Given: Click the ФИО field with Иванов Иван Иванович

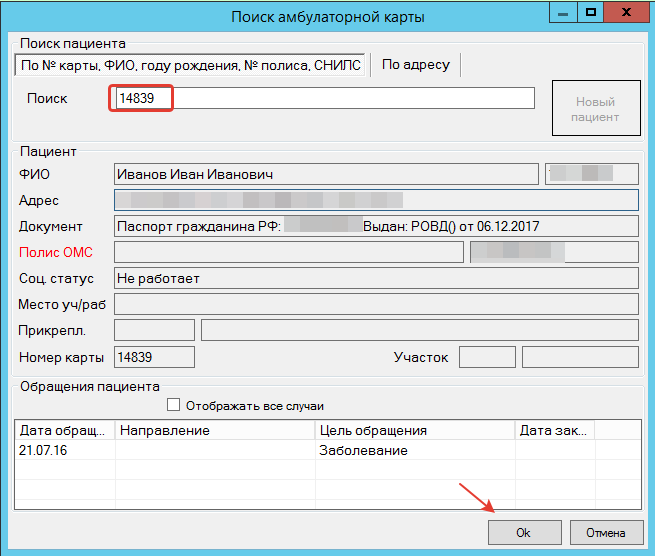Looking at the screenshot, I should [326, 174].
